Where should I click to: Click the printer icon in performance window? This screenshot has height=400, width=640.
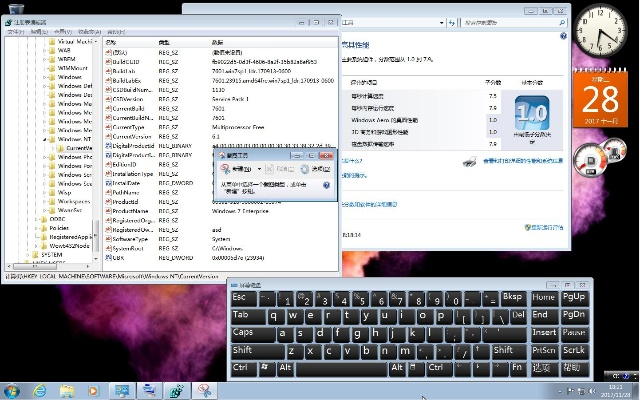(470, 161)
